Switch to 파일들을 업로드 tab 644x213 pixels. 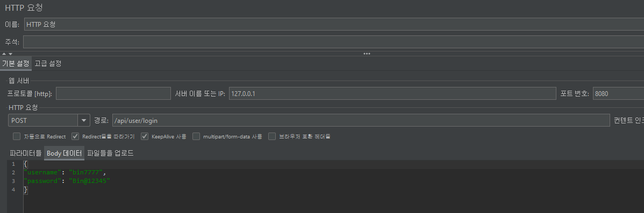click(x=111, y=153)
